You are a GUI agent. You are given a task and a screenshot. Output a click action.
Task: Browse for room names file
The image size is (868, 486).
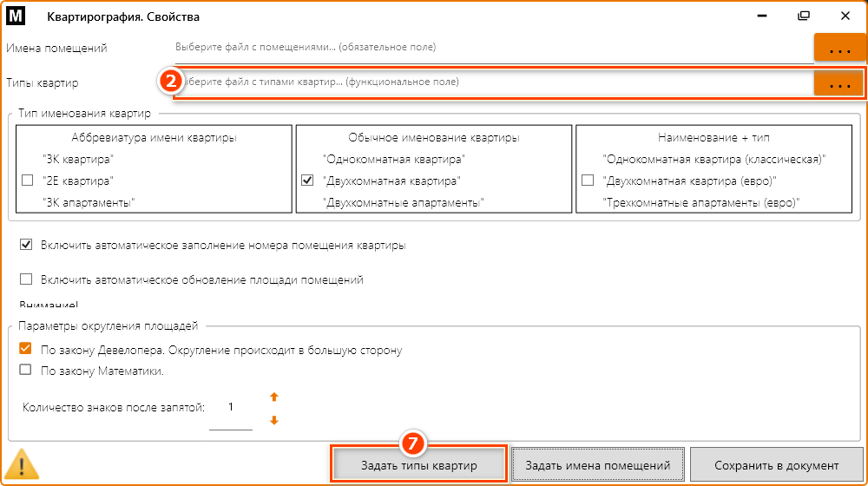(x=838, y=49)
